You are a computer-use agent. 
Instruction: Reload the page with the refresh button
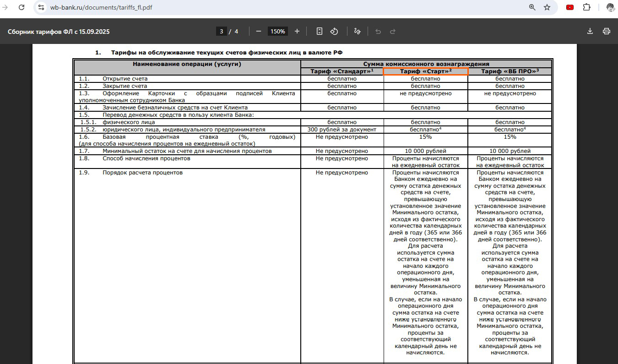[x=21, y=7]
